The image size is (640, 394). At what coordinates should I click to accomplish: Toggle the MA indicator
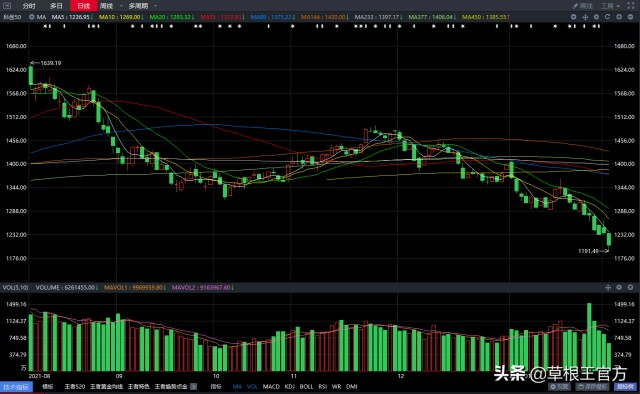click(237, 386)
